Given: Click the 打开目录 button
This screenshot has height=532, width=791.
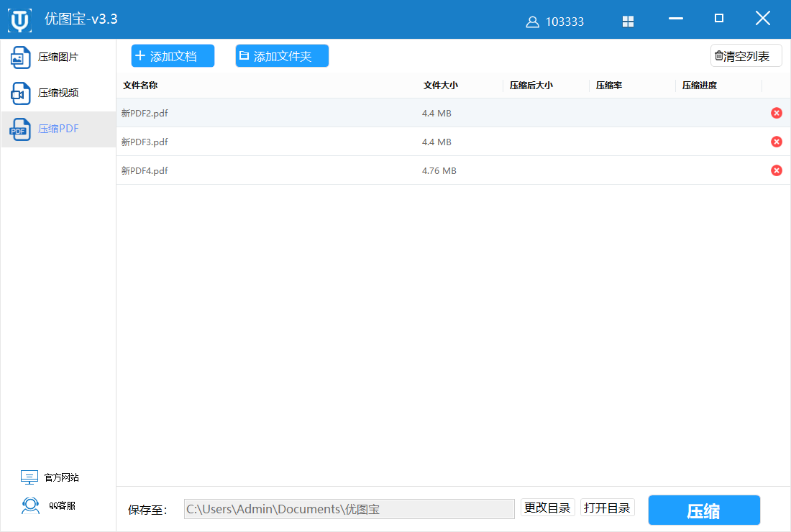Looking at the screenshot, I should tap(608, 508).
